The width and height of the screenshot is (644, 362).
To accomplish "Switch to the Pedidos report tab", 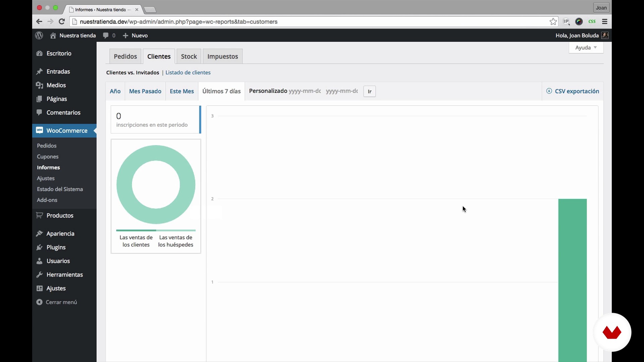I will point(125,56).
